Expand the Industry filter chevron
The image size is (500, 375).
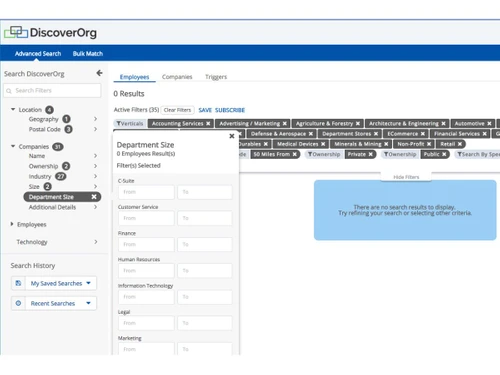click(x=96, y=176)
